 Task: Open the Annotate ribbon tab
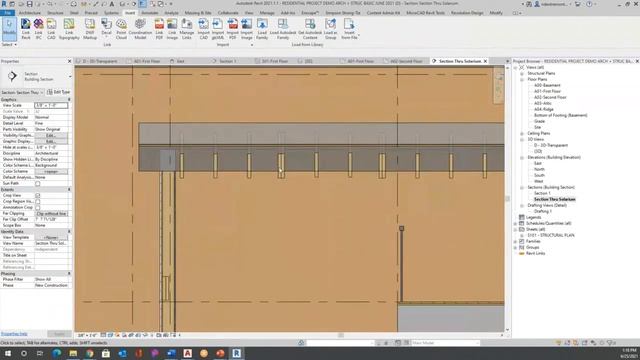[149, 13]
